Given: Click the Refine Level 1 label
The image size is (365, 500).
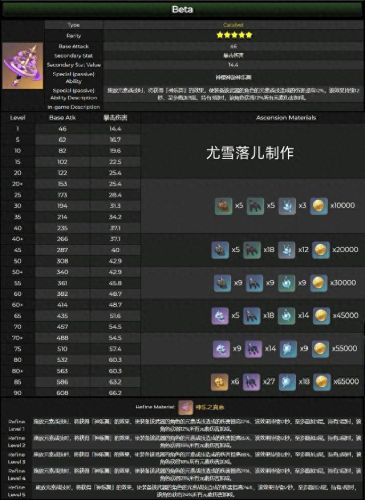Looking at the screenshot, I should pyautogui.click(x=17, y=425).
